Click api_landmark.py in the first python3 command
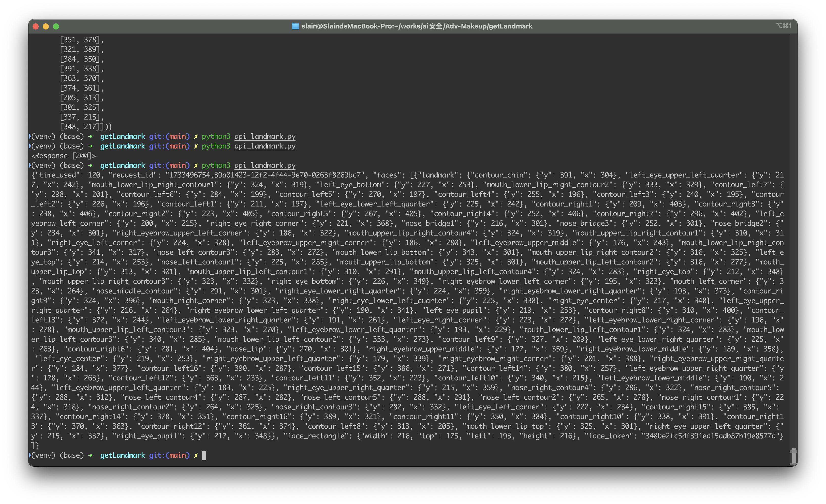The height and width of the screenshot is (504, 826). pos(265,136)
